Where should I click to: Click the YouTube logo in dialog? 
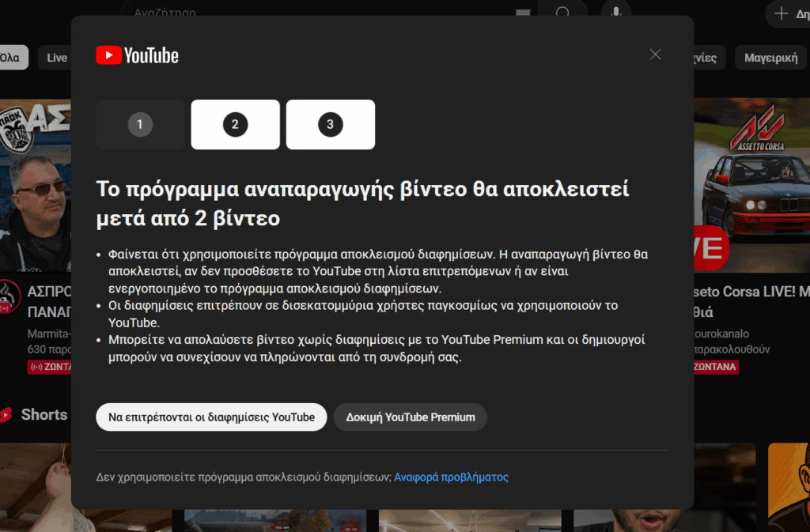137,55
